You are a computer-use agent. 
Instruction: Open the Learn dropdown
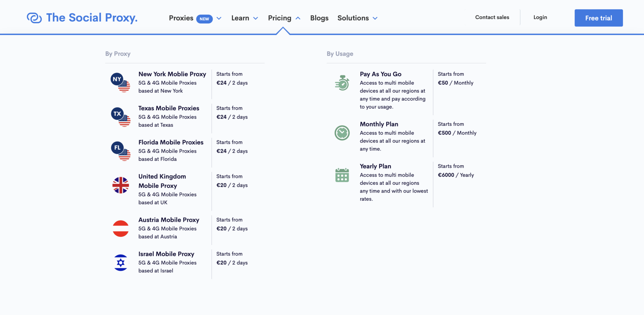255,18
